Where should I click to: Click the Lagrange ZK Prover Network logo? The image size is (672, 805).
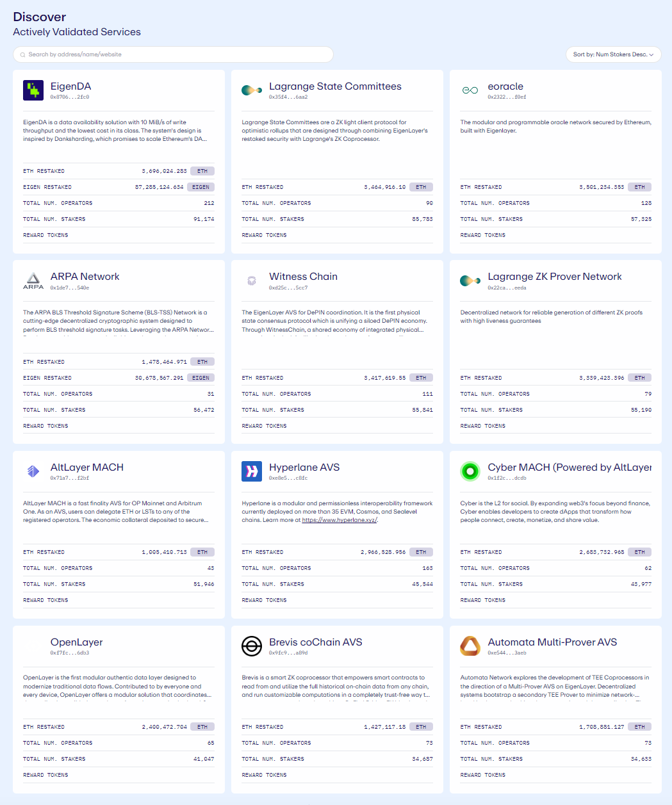click(x=470, y=281)
